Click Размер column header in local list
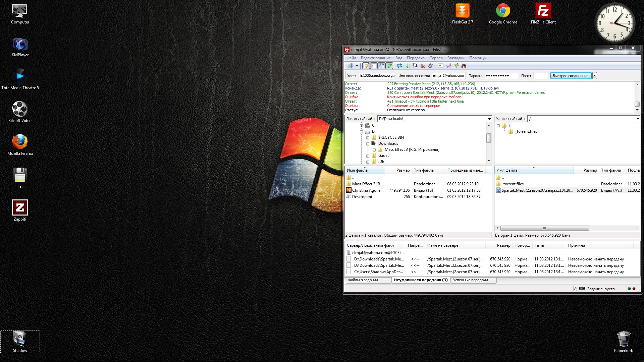 402,170
